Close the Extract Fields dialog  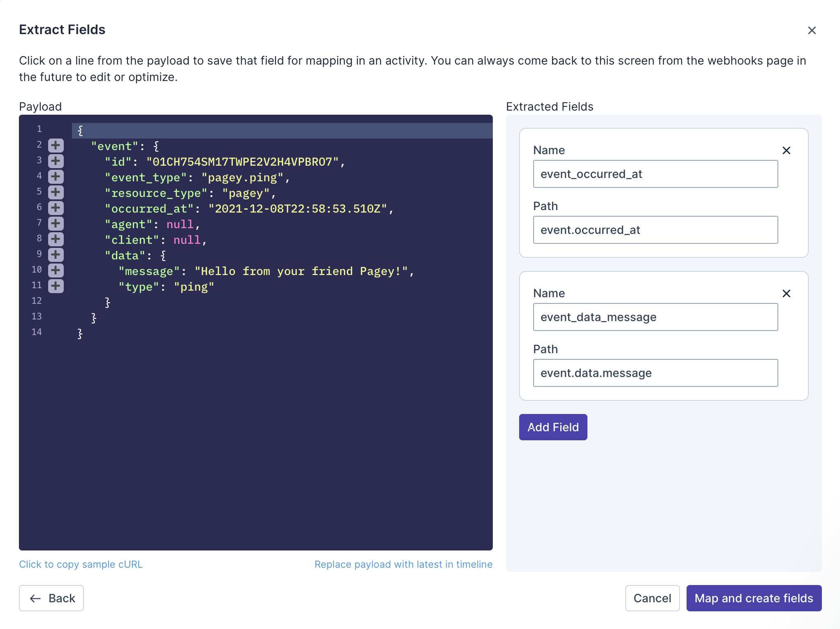[812, 30]
